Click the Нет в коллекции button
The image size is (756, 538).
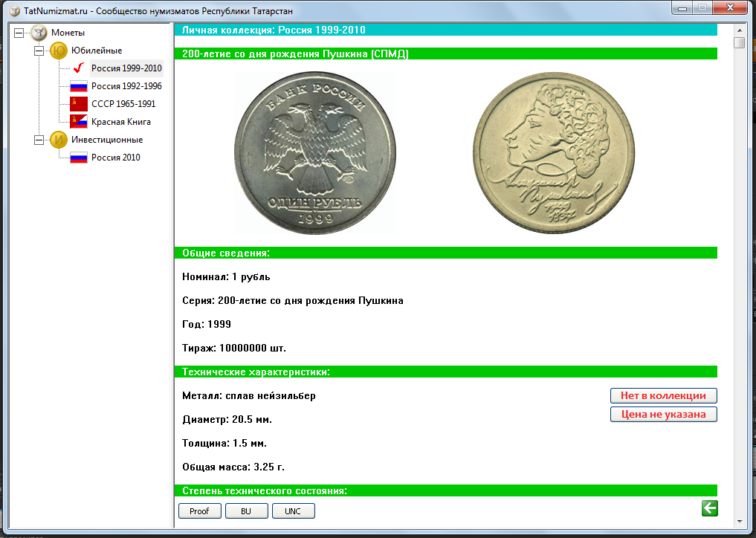[663, 396]
